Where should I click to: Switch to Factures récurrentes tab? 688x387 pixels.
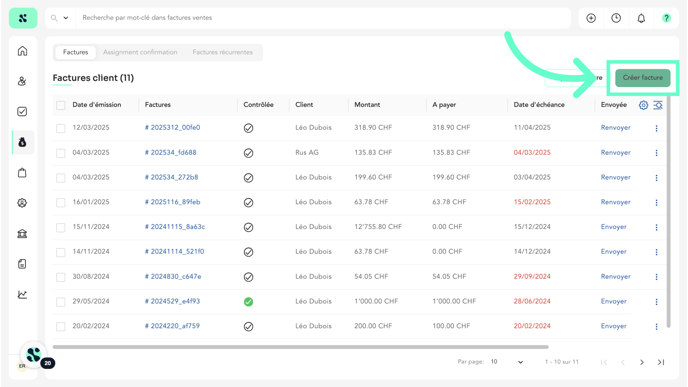coord(222,52)
